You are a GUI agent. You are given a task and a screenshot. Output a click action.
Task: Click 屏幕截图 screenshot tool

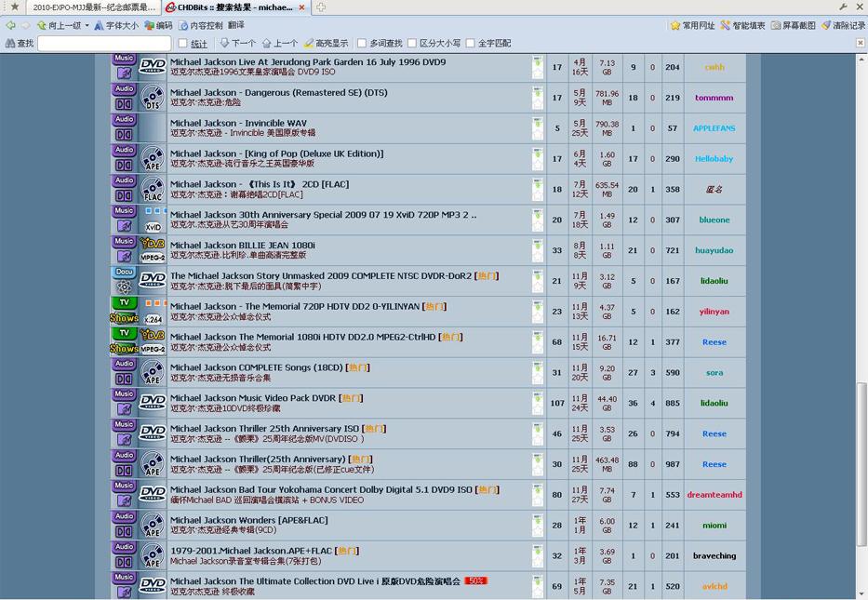[x=794, y=25]
